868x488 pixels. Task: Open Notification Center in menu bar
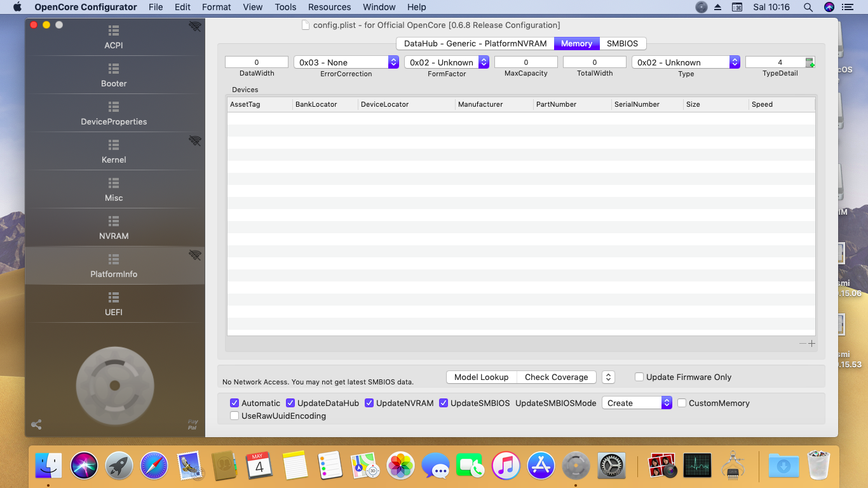pyautogui.click(x=848, y=7)
